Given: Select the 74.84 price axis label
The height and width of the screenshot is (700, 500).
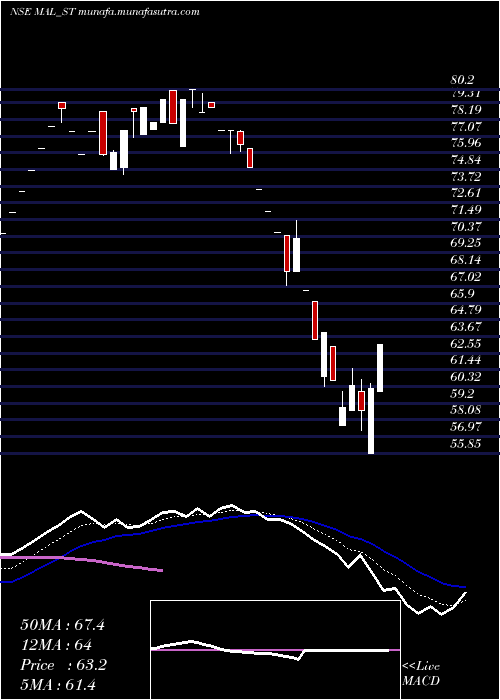Looking at the screenshot, I should pos(467,160).
